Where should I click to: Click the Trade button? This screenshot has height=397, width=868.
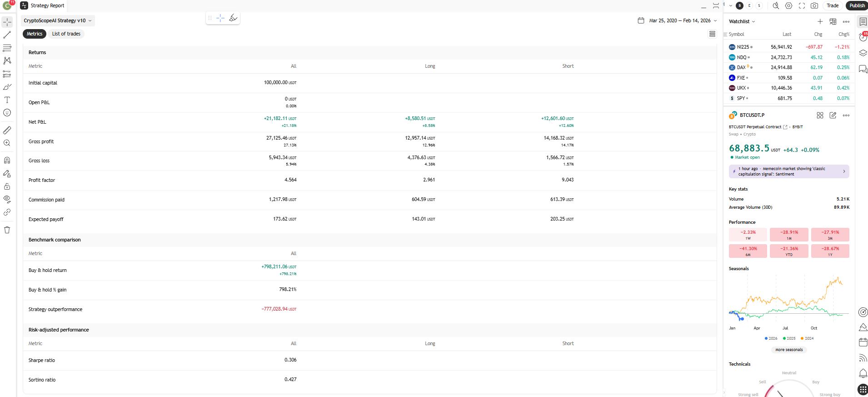(x=833, y=5)
